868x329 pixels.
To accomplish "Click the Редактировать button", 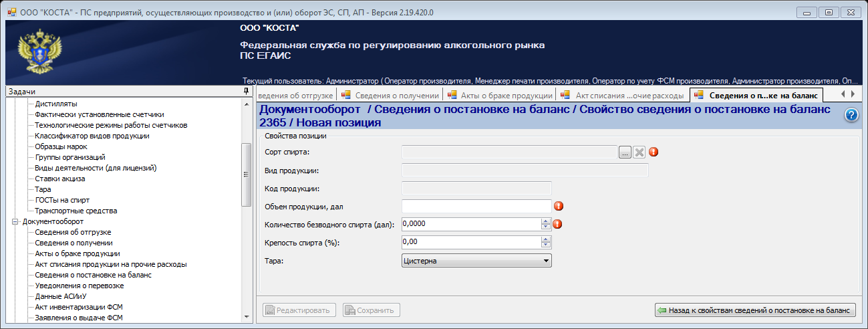I will pyautogui.click(x=300, y=310).
